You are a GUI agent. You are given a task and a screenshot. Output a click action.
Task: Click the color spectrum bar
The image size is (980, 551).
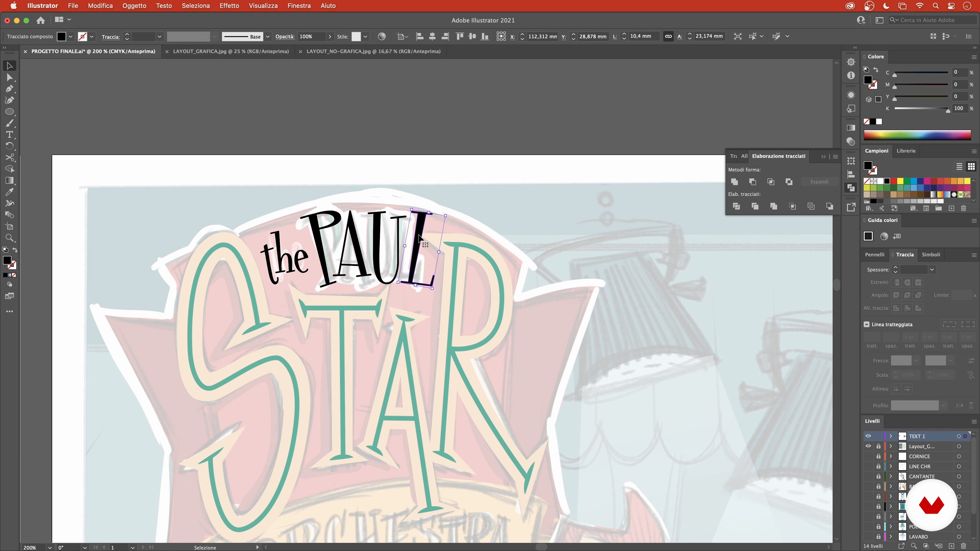click(917, 135)
